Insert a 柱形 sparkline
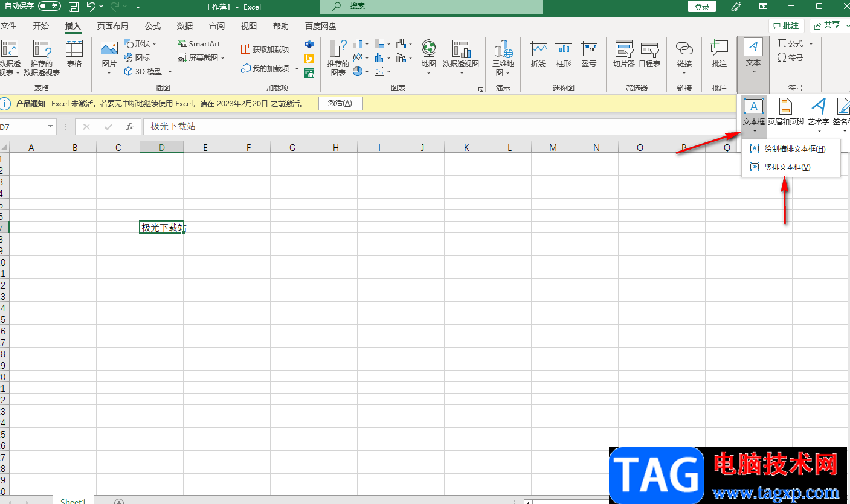 564,54
